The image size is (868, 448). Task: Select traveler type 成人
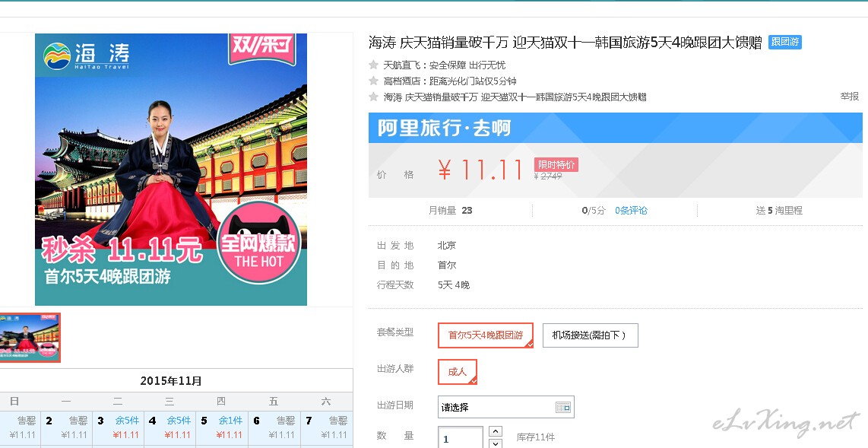tap(458, 372)
